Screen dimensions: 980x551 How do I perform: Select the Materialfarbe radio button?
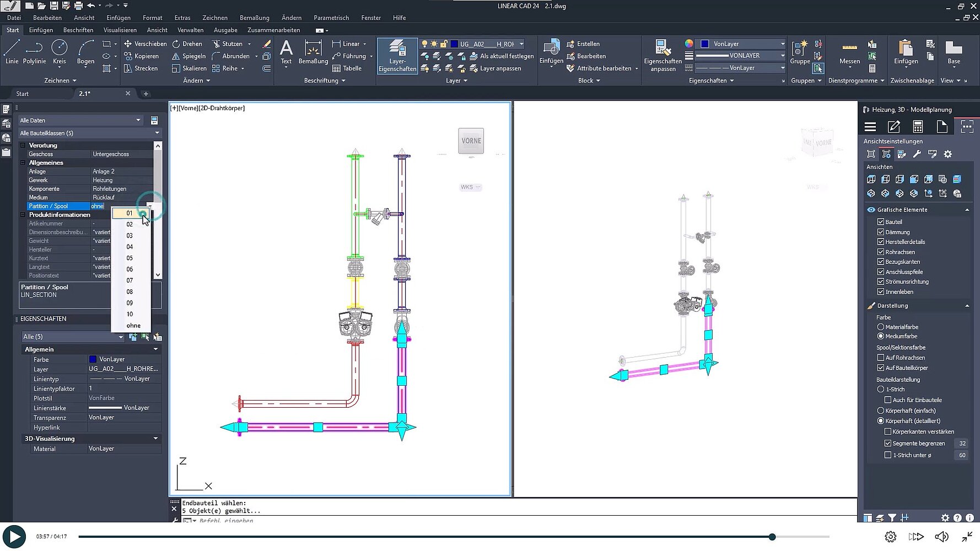(881, 327)
